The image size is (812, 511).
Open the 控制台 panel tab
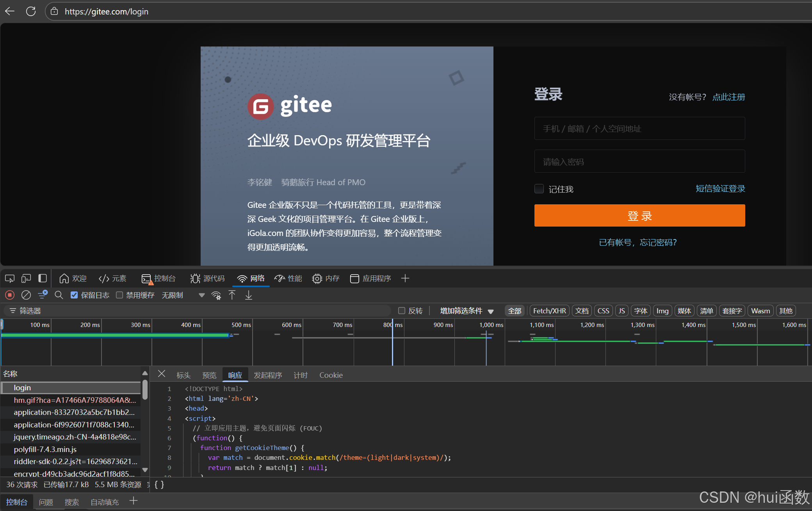[x=158, y=278]
